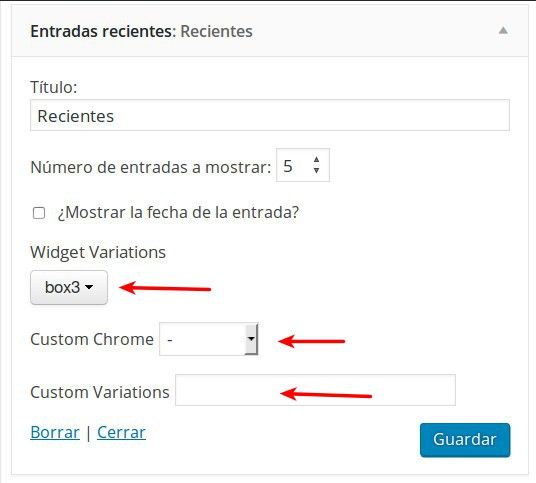Click the number field showing 5
Screen dimensions: 536x483
[303, 165]
